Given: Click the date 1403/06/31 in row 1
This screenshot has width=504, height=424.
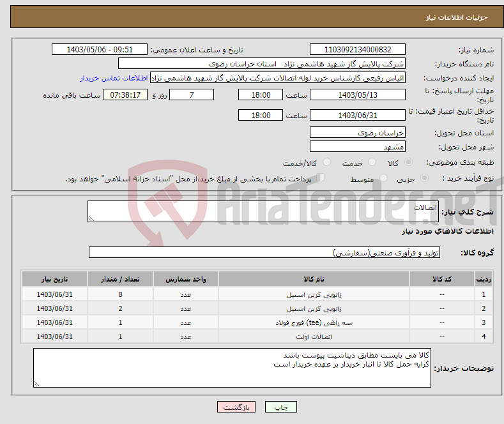Looking at the screenshot, I should pyautogui.click(x=55, y=294).
